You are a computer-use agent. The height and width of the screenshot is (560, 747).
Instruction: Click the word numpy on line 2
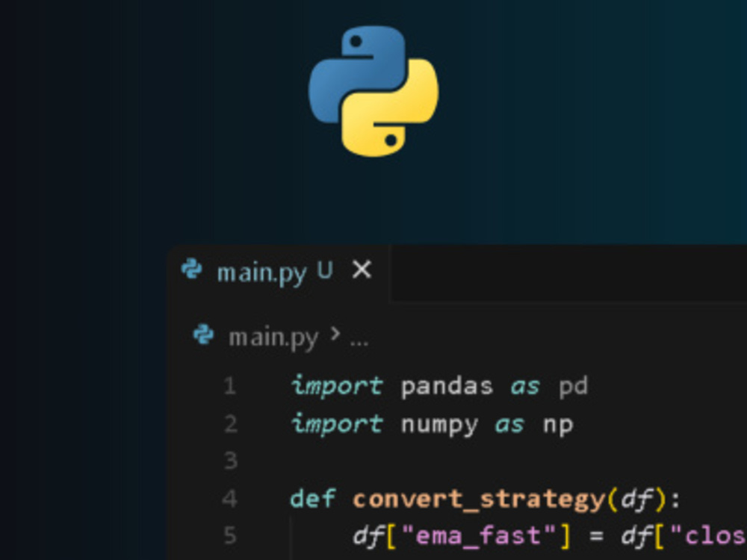(x=438, y=426)
